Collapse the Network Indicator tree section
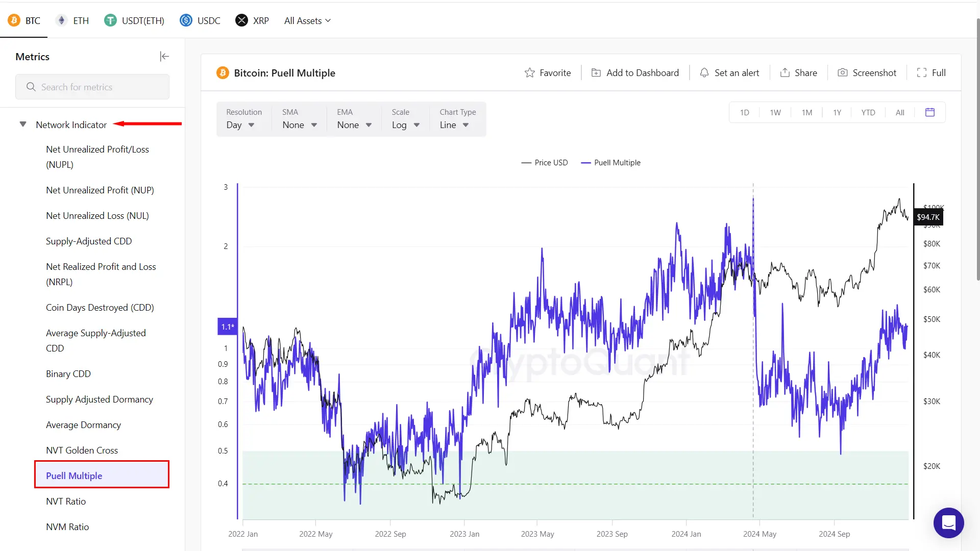 click(x=23, y=124)
